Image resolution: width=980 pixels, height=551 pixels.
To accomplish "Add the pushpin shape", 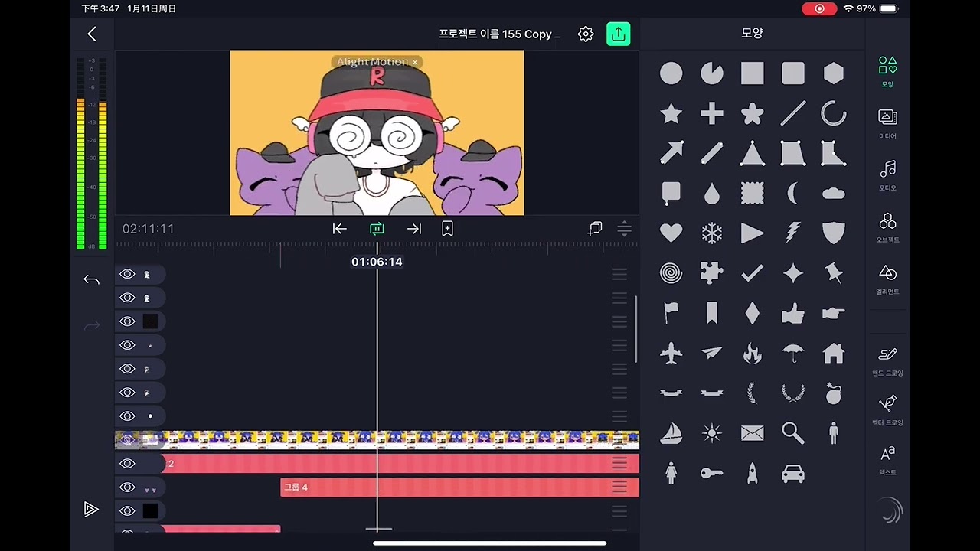I will [x=833, y=272].
